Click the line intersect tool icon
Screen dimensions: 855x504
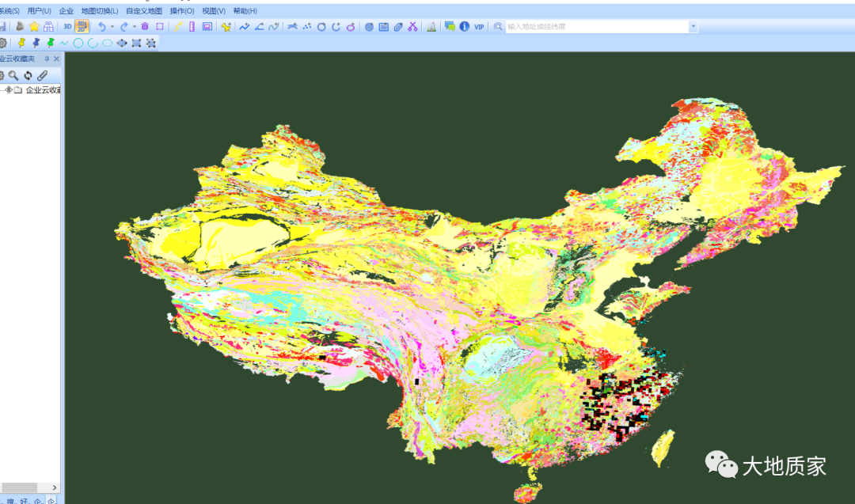click(292, 26)
